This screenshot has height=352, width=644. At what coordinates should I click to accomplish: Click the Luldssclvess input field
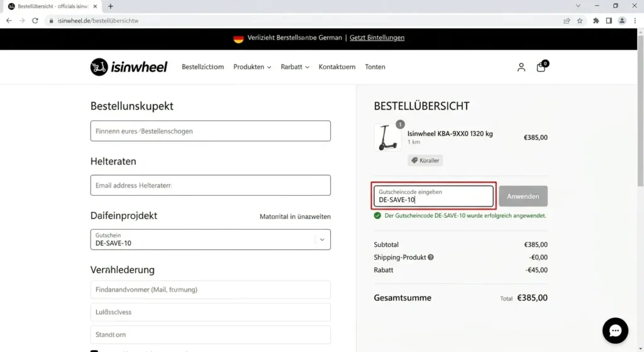click(x=210, y=312)
